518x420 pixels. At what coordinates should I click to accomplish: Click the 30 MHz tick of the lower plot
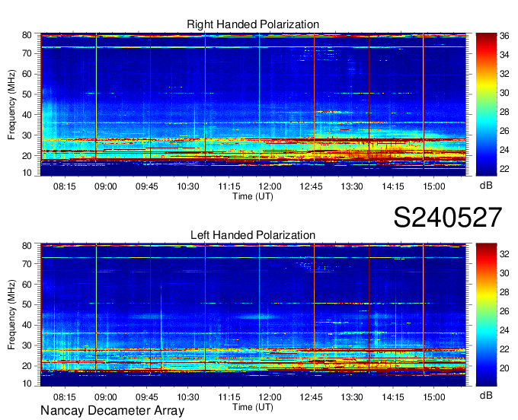click(27, 345)
